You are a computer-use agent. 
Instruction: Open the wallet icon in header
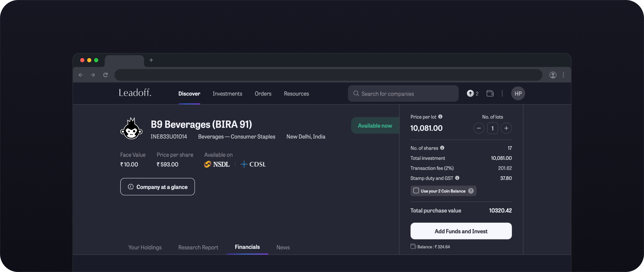(x=490, y=93)
